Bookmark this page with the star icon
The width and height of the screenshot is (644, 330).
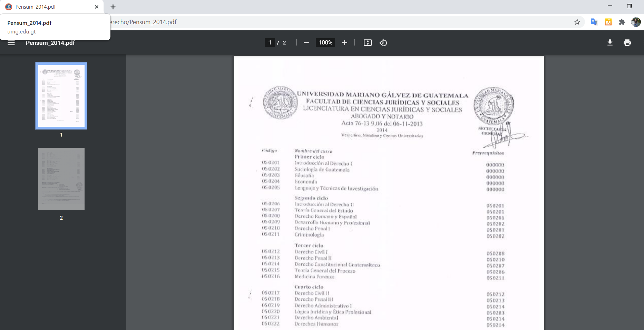577,22
